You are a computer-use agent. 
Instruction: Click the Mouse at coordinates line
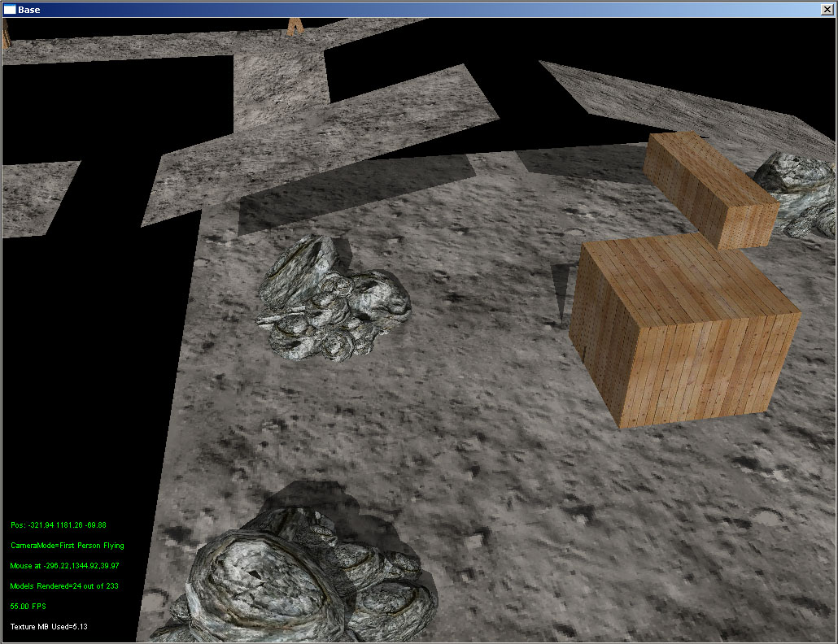pos(64,566)
